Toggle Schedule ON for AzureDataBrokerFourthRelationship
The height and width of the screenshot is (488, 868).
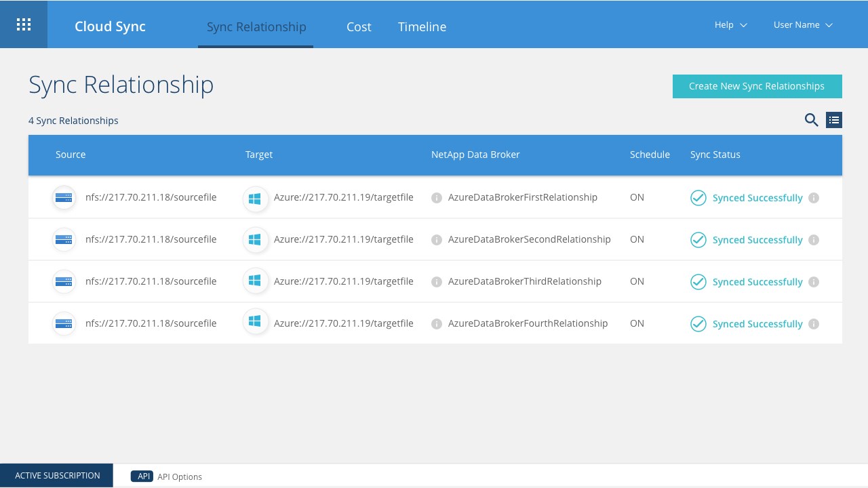pos(637,324)
